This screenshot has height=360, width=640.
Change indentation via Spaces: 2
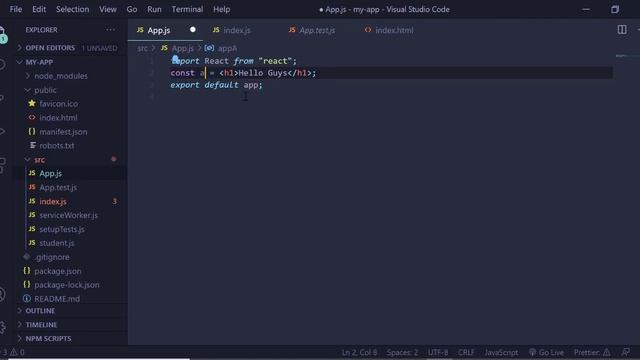(x=402, y=352)
